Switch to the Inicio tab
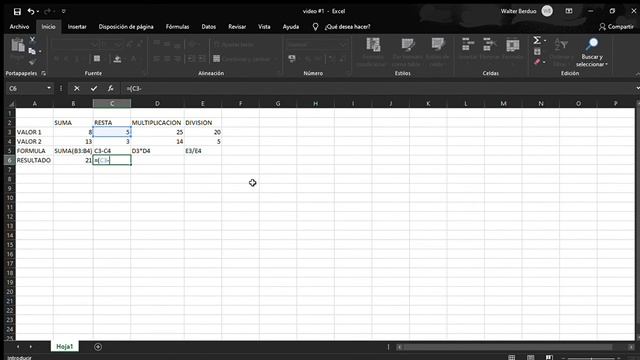This screenshot has width=640, height=360. point(48,27)
